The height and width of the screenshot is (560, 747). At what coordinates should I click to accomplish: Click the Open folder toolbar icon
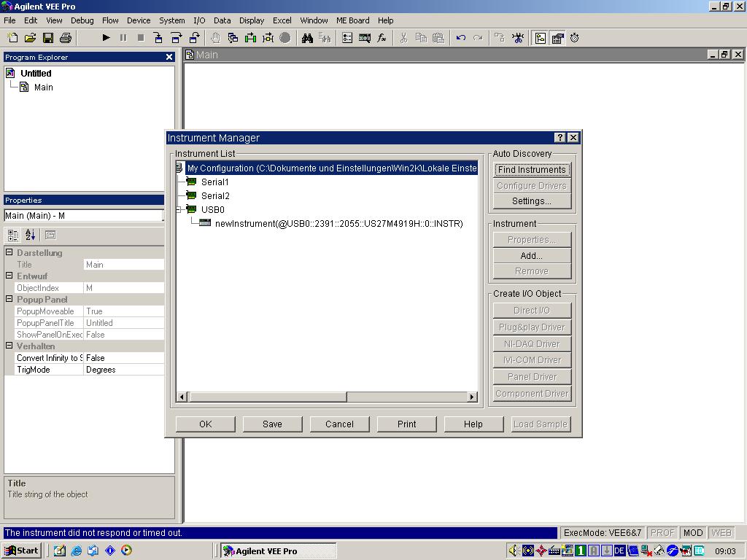pyautogui.click(x=30, y=38)
